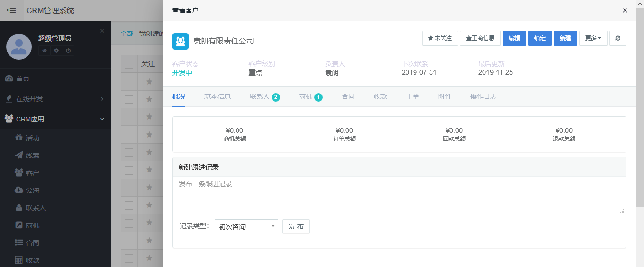Click the power logout icon
The height and width of the screenshot is (267, 644).
[x=68, y=51]
